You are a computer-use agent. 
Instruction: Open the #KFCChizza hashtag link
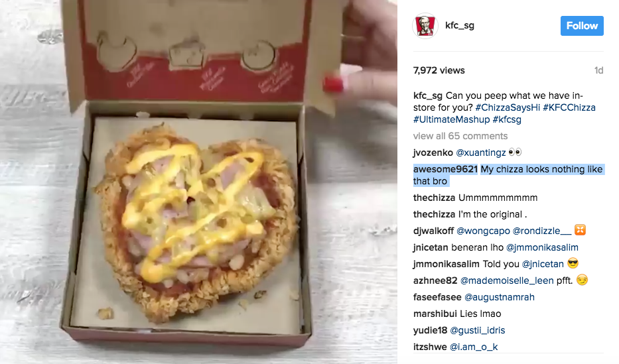[569, 107]
